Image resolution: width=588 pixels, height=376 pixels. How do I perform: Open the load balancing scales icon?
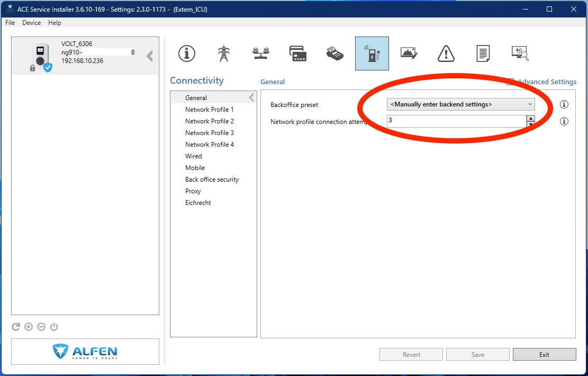pyautogui.click(x=261, y=53)
